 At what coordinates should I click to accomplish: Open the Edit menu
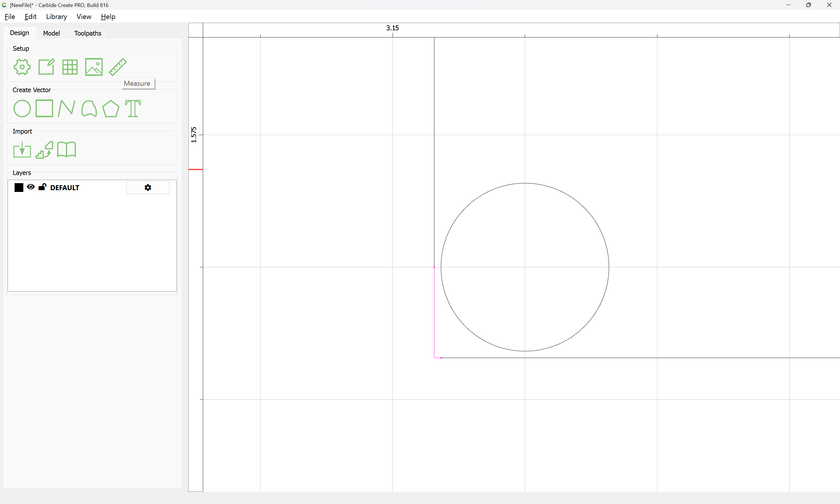coord(30,17)
